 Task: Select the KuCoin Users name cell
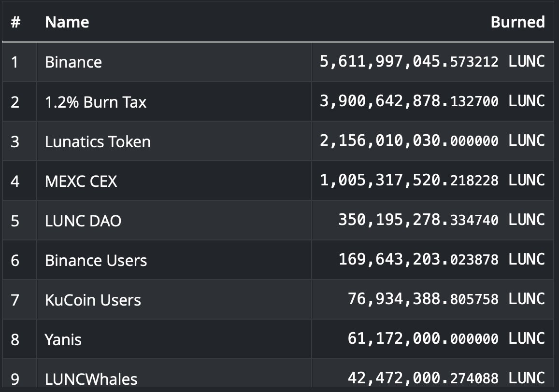coord(93,300)
